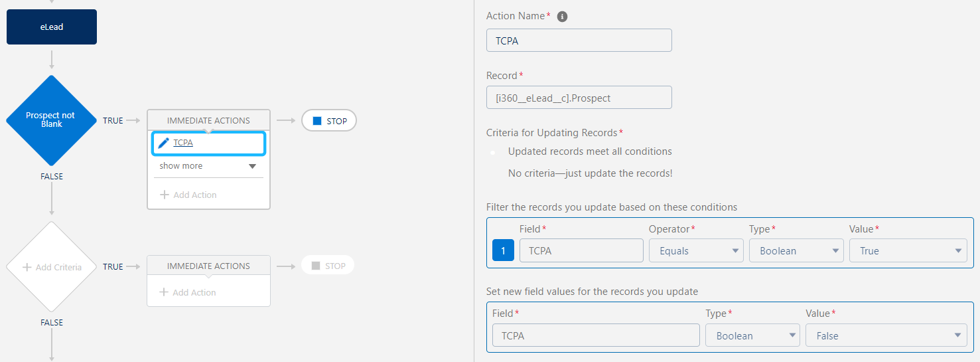Image resolution: width=980 pixels, height=362 pixels.
Task: Open the filter Value dropdown showing True
Action: pyautogui.click(x=908, y=250)
